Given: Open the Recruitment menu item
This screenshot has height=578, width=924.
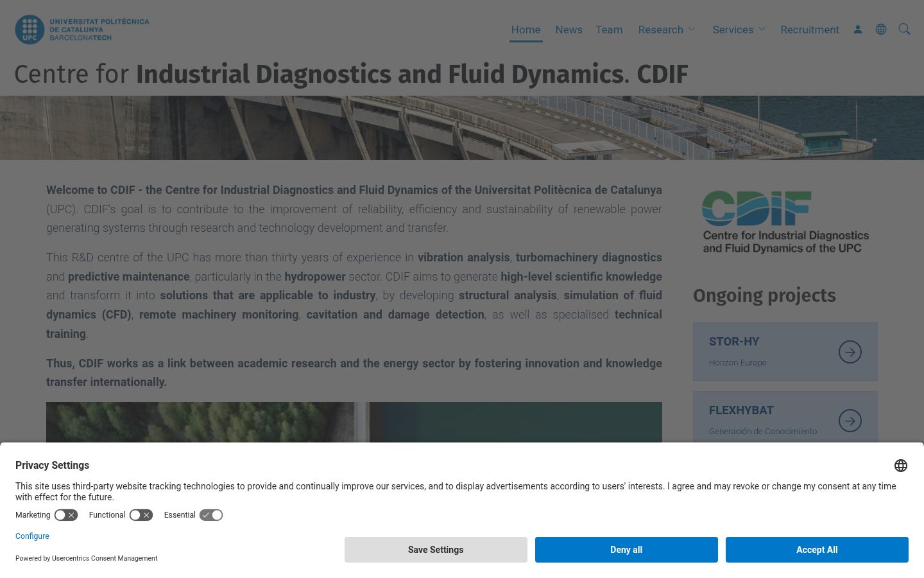Looking at the screenshot, I should [x=810, y=30].
